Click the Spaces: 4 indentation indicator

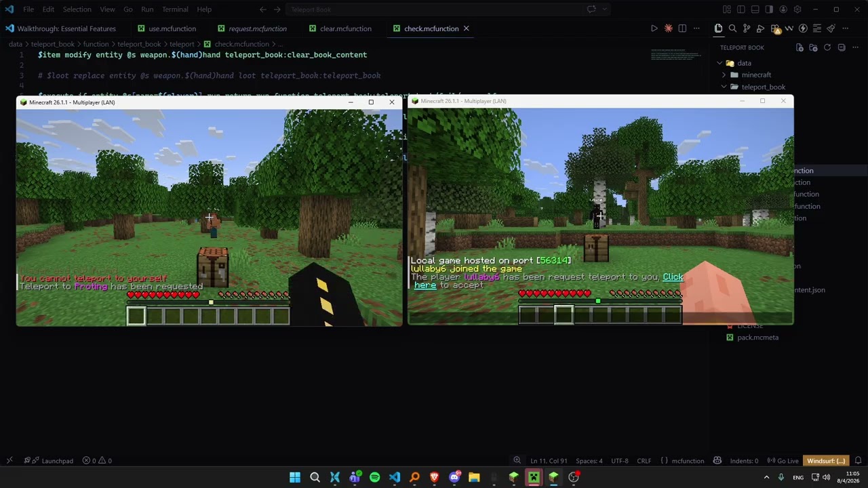point(589,461)
